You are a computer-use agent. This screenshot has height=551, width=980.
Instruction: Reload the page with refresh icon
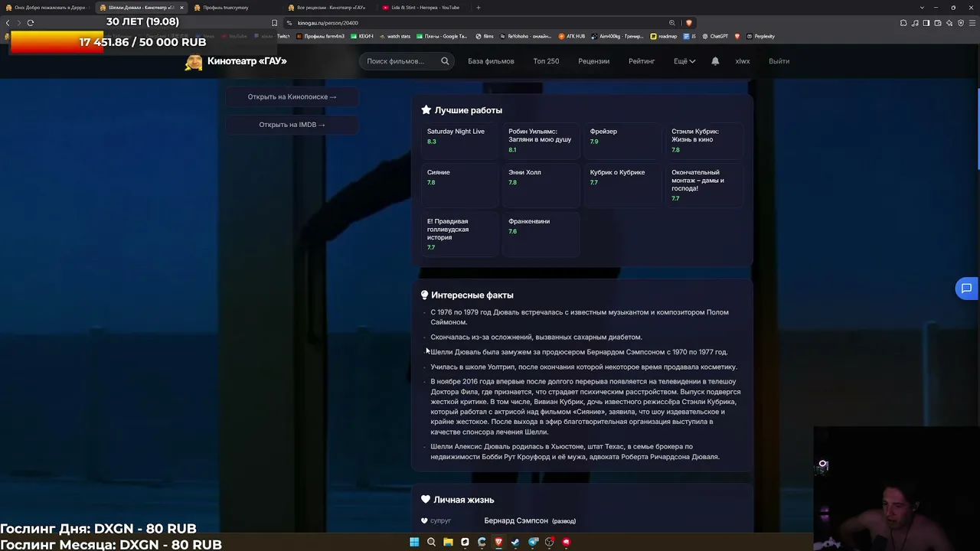pos(31,23)
